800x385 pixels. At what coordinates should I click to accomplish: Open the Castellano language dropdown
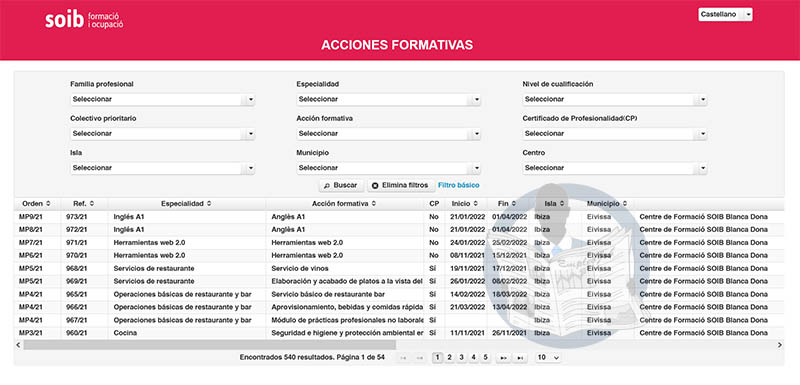point(725,15)
